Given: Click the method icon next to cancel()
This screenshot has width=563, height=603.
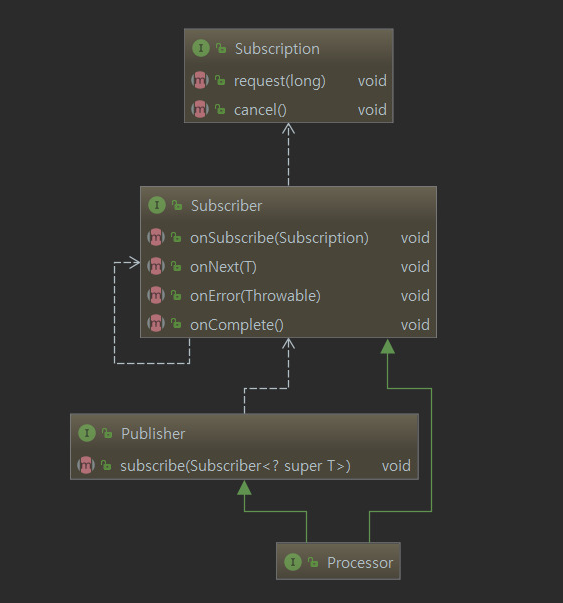Looking at the screenshot, I should (x=200, y=110).
